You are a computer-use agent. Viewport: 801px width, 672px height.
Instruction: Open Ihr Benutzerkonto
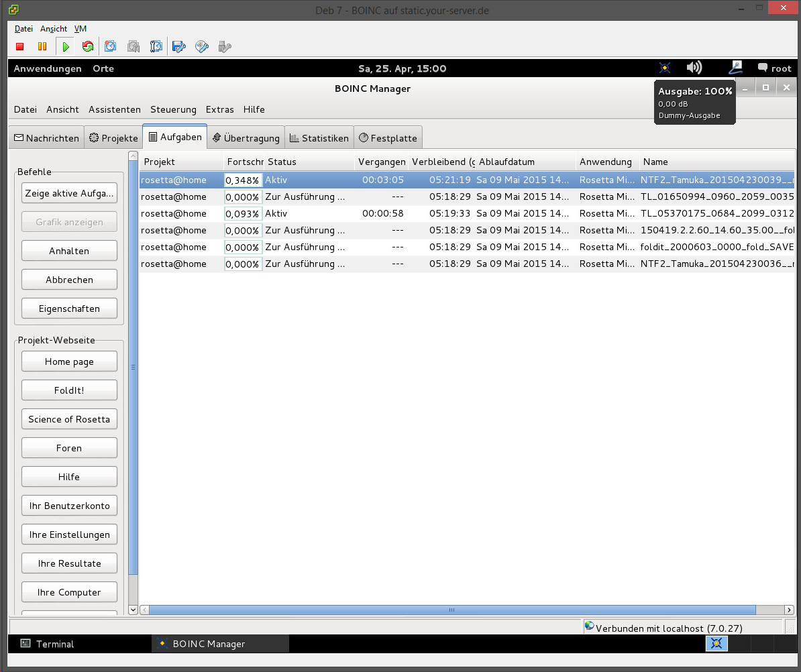coord(70,506)
